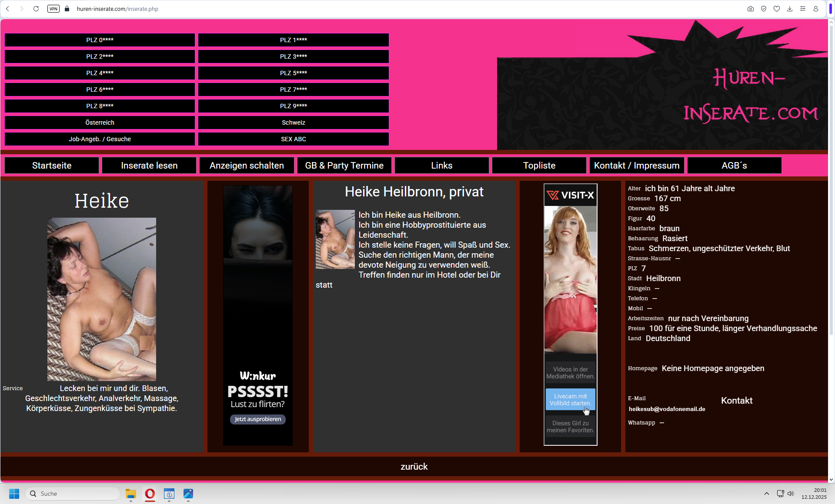Viewport: 835px width, 504px height.
Task: Click the Kontakt button beside the email
Action: tap(737, 401)
